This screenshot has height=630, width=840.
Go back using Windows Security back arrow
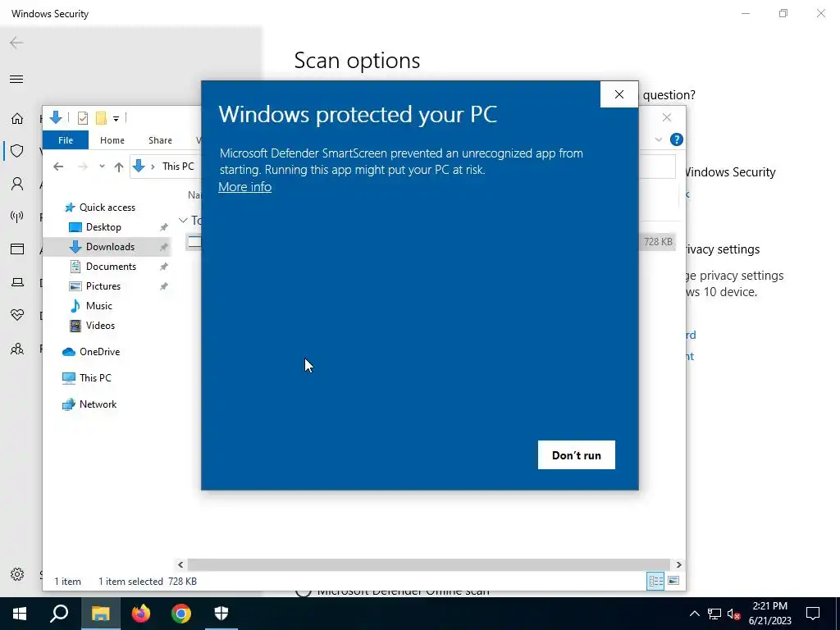(16, 43)
